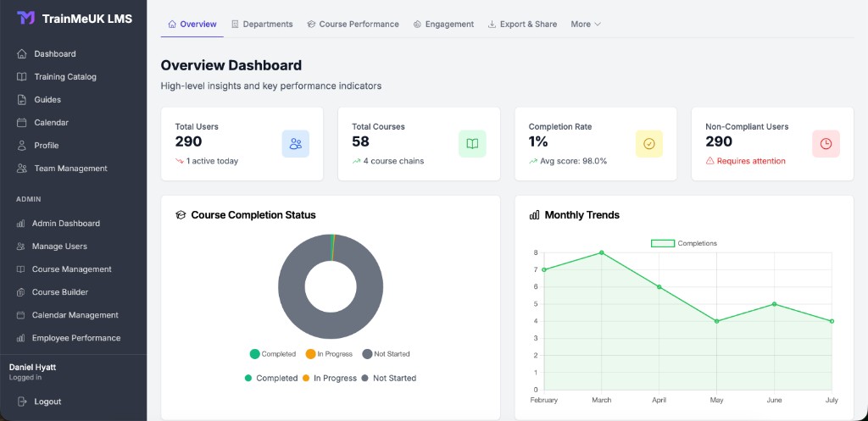Click the Profile person icon
The image size is (868, 421).
(x=21, y=146)
